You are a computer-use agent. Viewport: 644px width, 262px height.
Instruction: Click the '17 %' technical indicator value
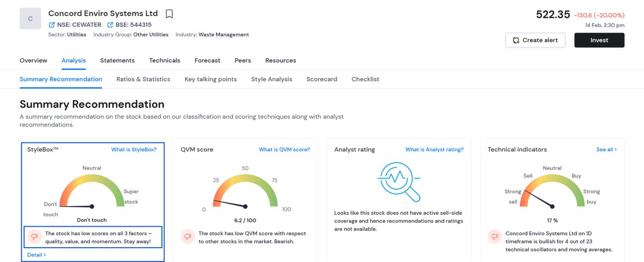click(552, 220)
